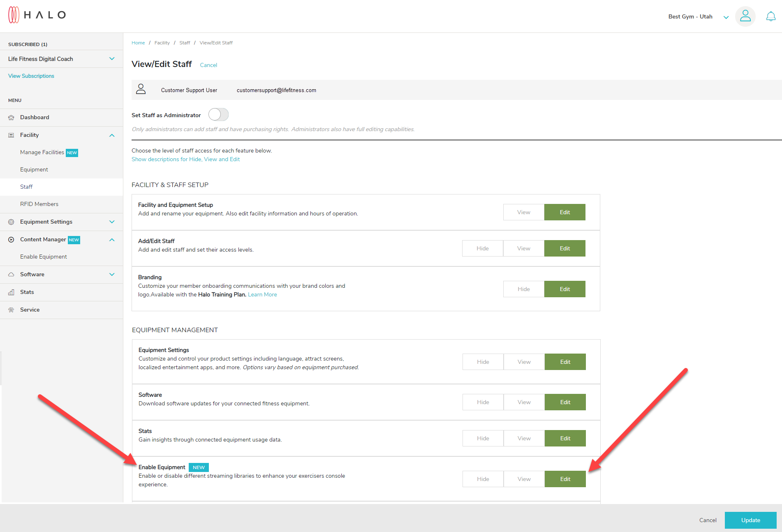The image size is (782, 532).
Task: Click the Halo logo icon
Action: point(14,15)
